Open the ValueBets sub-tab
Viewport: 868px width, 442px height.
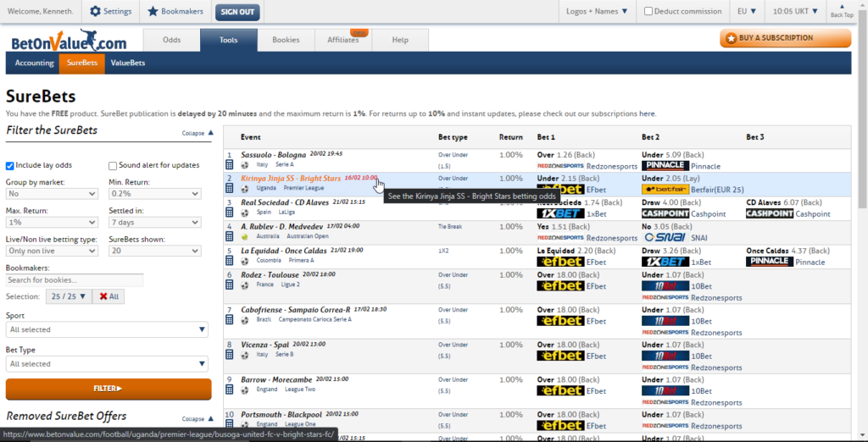[x=128, y=63]
